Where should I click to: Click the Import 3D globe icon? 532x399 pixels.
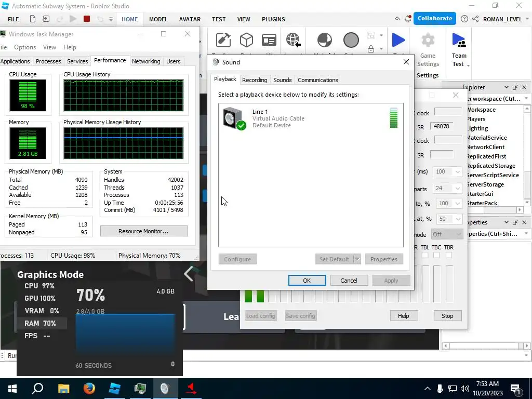(x=293, y=40)
